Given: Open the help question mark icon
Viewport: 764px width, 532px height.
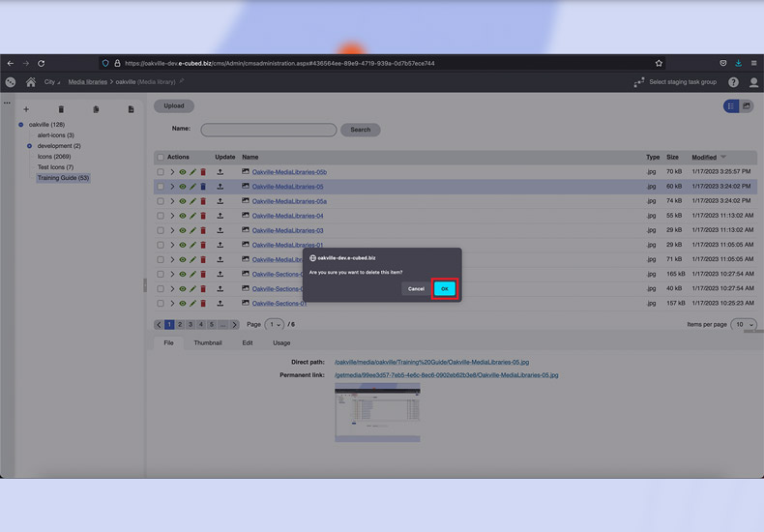Looking at the screenshot, I should click(733, 82).
